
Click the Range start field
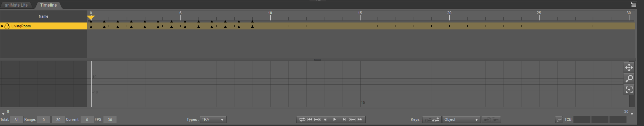tap(44, 120)
